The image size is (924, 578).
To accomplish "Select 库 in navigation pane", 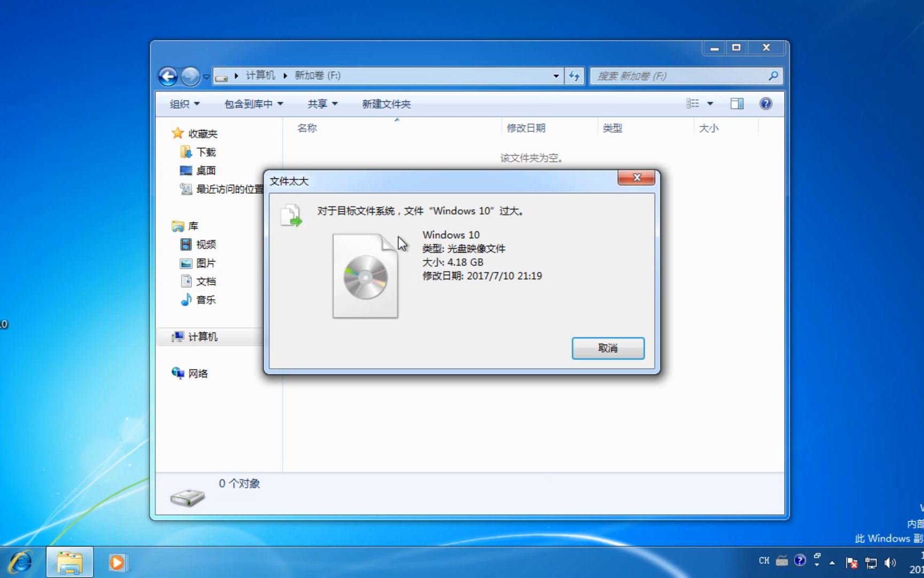I will pyautogui.click(x=185, y=226).
